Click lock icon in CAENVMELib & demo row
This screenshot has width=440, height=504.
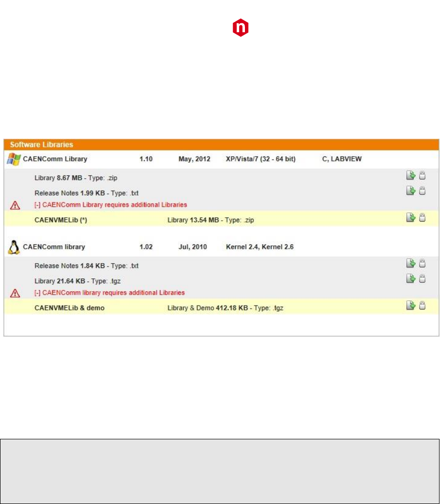tap(422, 306)
